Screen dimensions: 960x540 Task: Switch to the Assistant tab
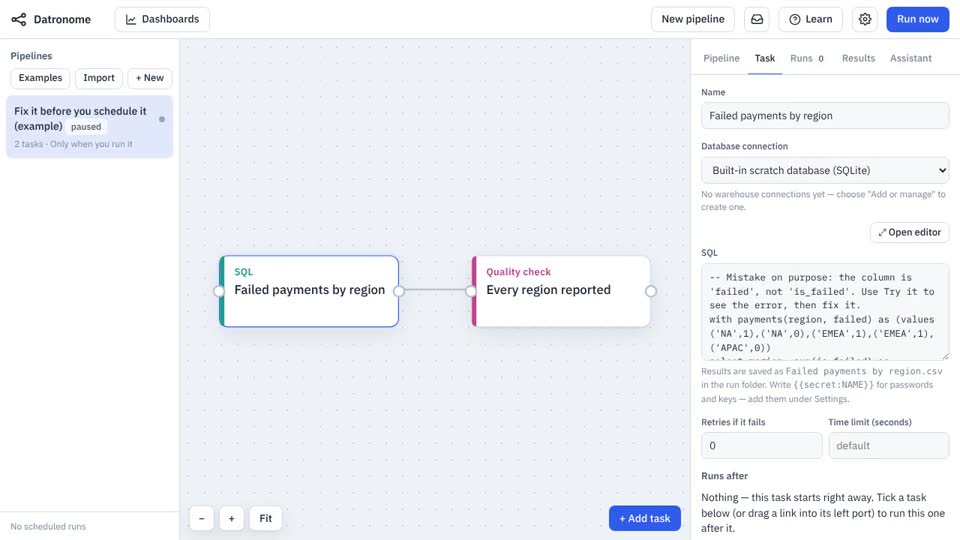click(910, 58)
